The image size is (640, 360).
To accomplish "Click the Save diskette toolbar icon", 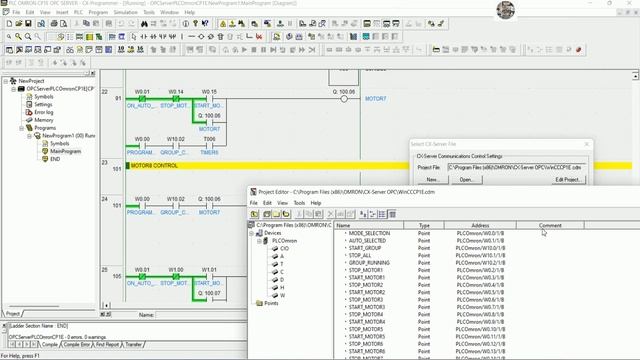I will (28, 24).
